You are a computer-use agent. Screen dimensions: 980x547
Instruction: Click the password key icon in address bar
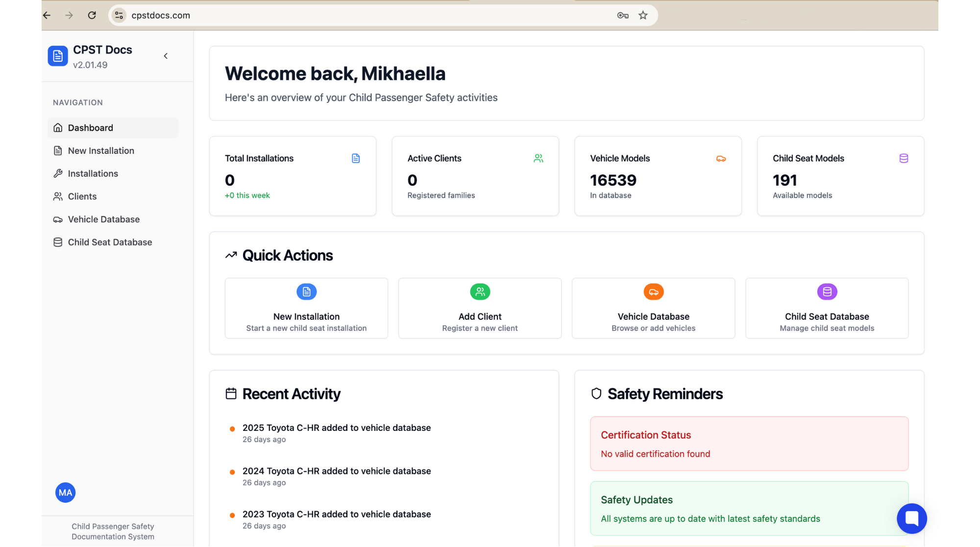[x=622, y=15]
